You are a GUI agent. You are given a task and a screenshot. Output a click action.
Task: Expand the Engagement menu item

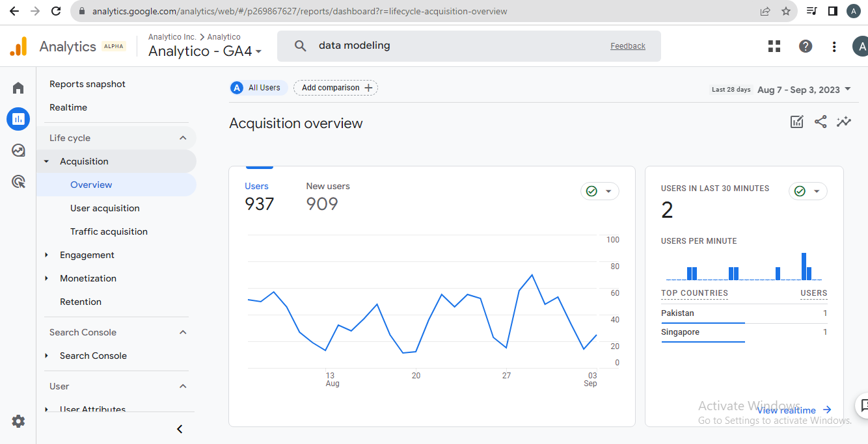pyautogui.click(x=87, y=255)
